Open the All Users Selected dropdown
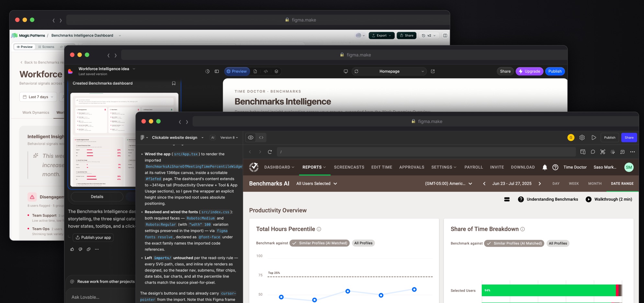The width and height of the screenshot is (644, 303). click(x=317, y=184)
